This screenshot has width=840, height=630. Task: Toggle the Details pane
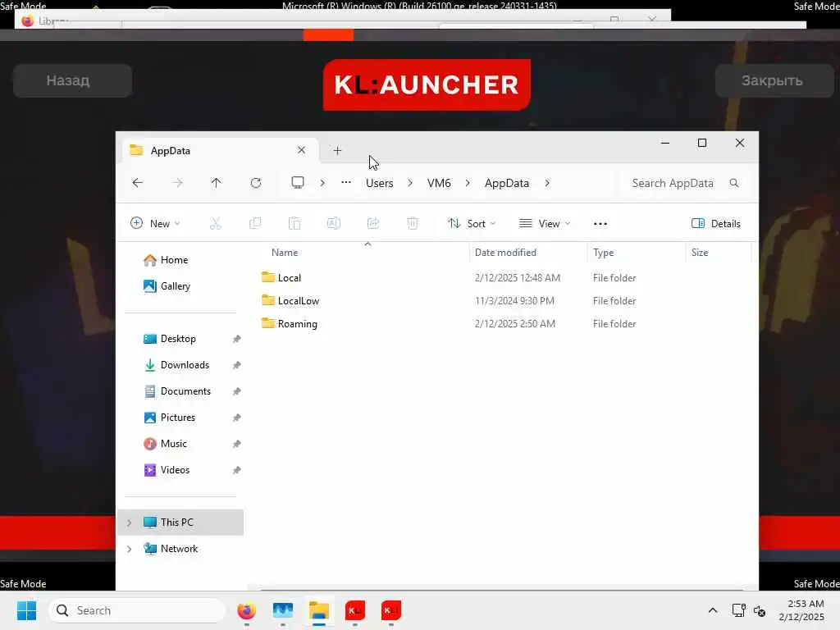[x=715, y=223]
